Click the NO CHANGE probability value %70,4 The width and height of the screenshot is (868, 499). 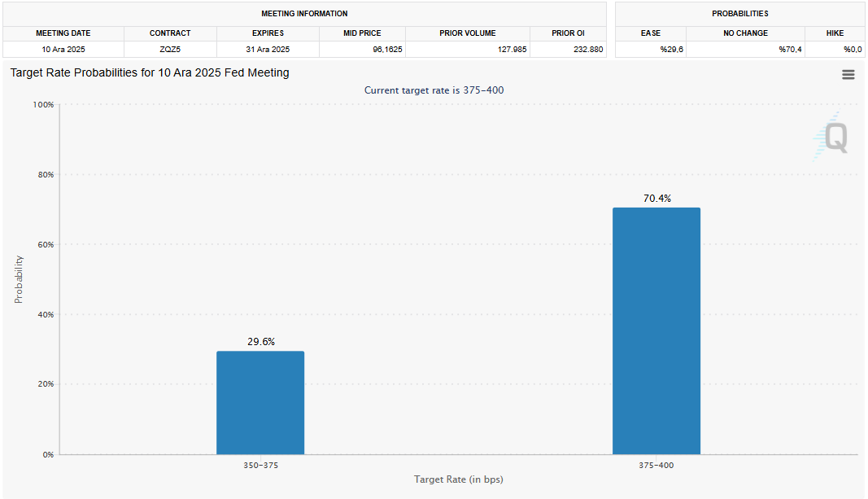pos(789,49)
